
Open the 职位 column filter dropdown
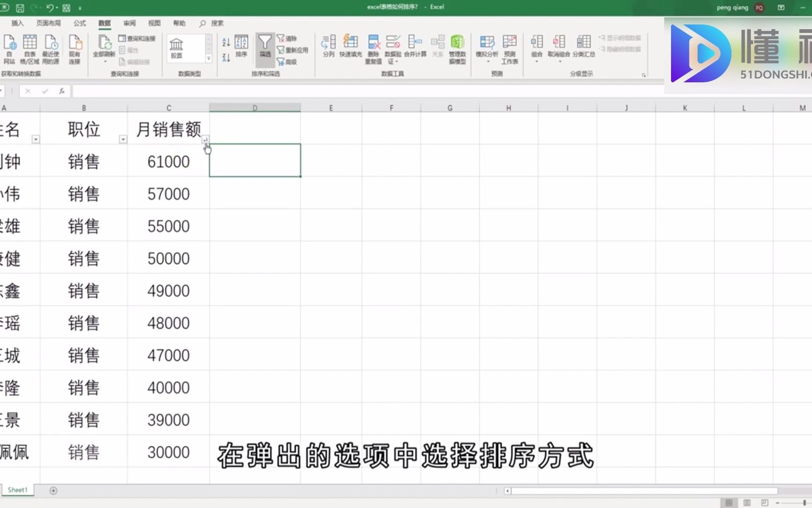coord(123,139)
